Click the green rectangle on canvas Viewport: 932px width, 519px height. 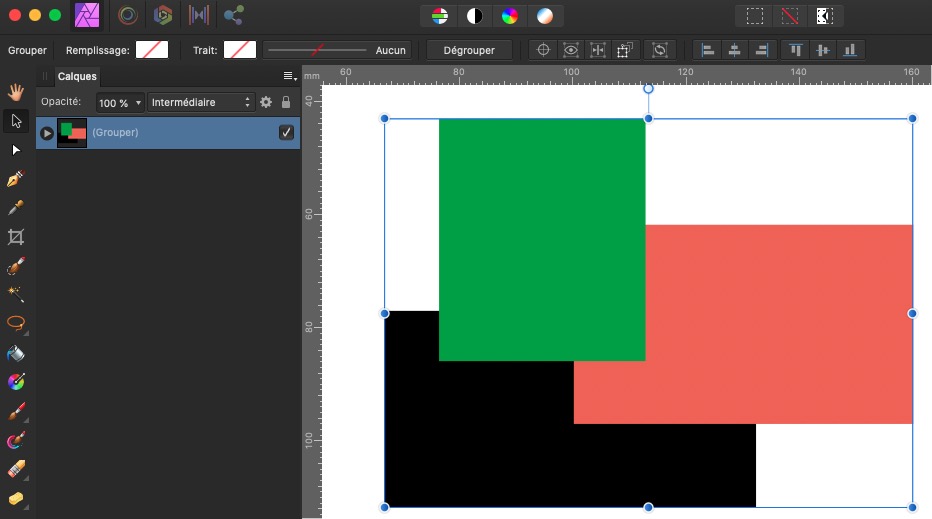pos(542,240)
